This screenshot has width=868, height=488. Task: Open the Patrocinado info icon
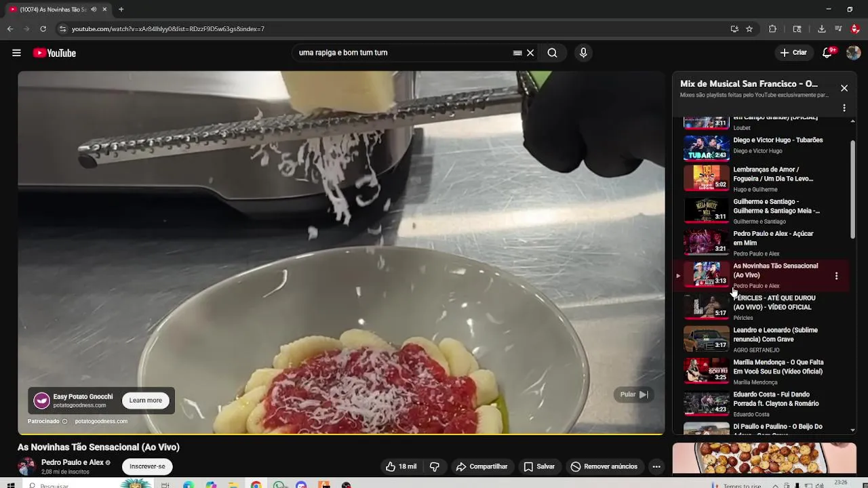[x=64, y=421]
